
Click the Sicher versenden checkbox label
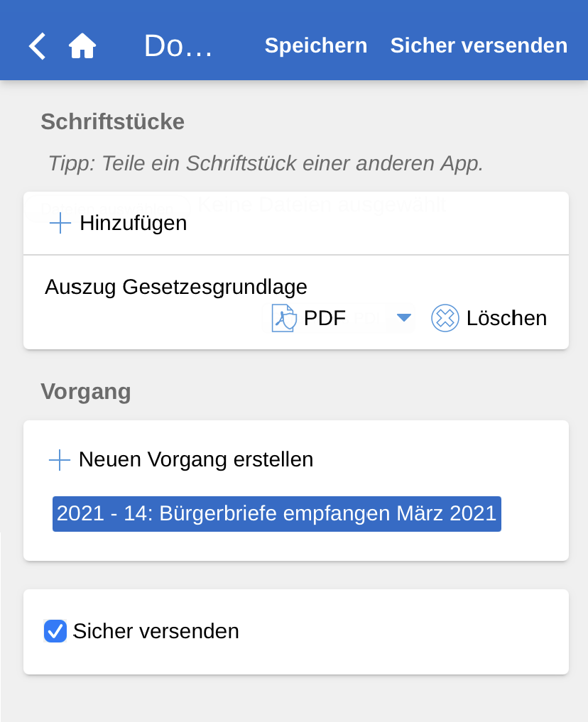click(156, 631)
